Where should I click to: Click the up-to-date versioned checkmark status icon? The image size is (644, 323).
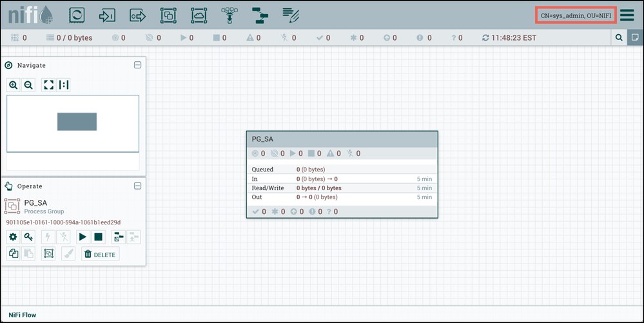(x=320, y=38)
